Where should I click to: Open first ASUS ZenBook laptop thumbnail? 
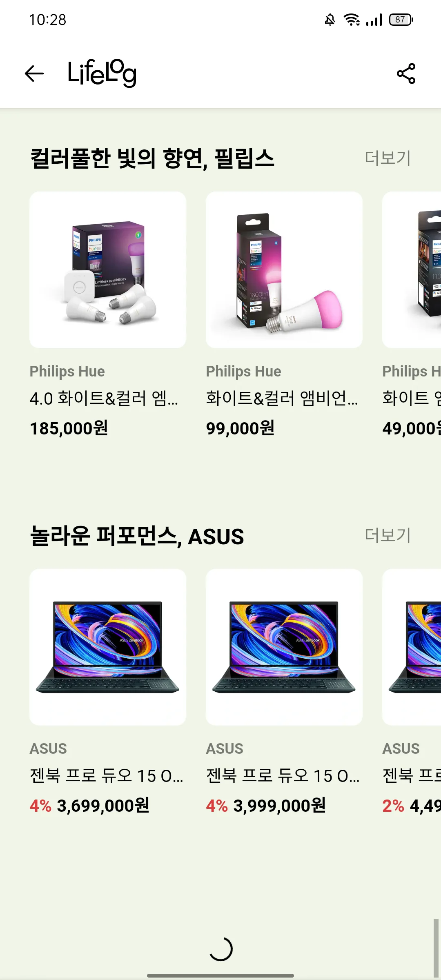108,647
